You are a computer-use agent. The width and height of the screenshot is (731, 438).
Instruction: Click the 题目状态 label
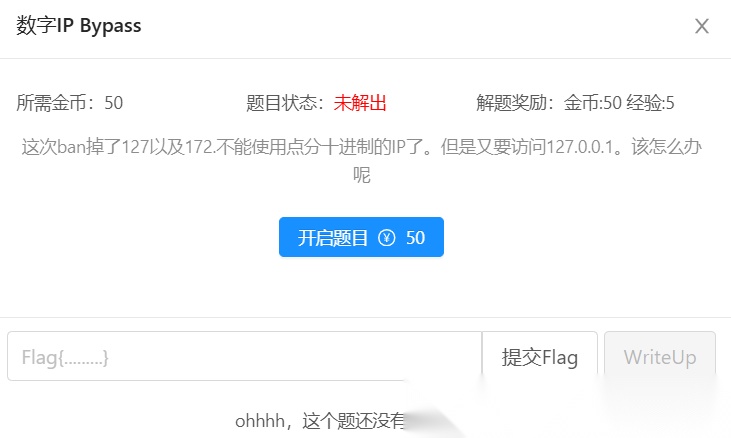pos(285,103)
